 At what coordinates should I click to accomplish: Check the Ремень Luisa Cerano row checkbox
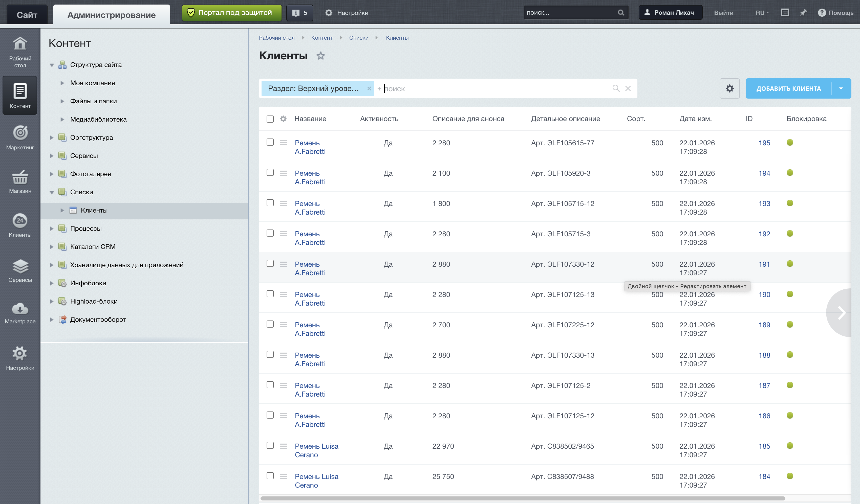tap(270, 445)
